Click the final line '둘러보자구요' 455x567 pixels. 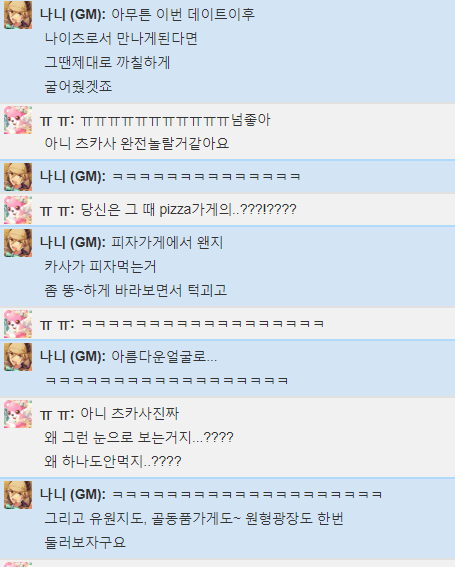click(x=85, y=542)
